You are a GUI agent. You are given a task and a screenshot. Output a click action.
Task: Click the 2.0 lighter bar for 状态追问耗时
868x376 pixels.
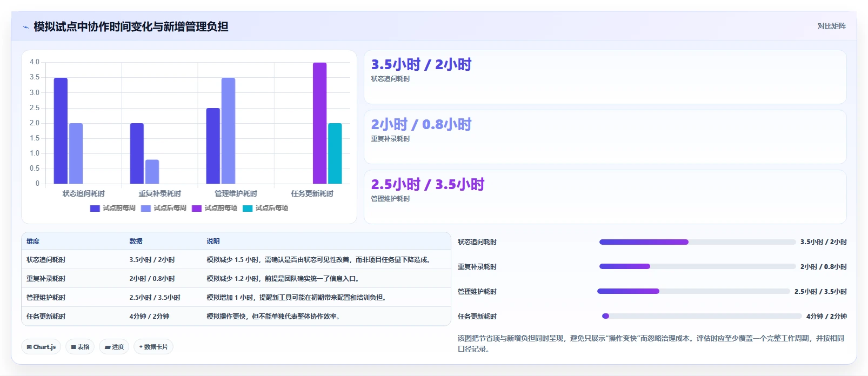(76, 153)
